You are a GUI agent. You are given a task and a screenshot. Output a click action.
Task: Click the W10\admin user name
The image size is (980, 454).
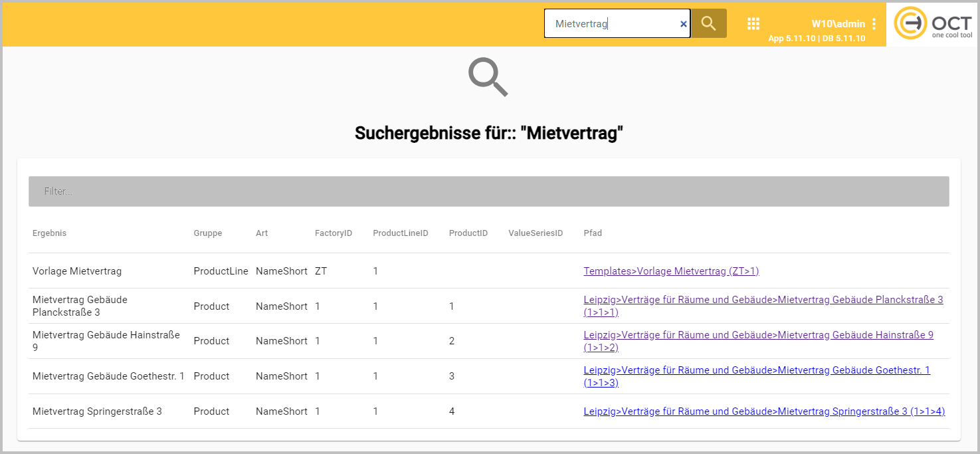click(838, 24)
